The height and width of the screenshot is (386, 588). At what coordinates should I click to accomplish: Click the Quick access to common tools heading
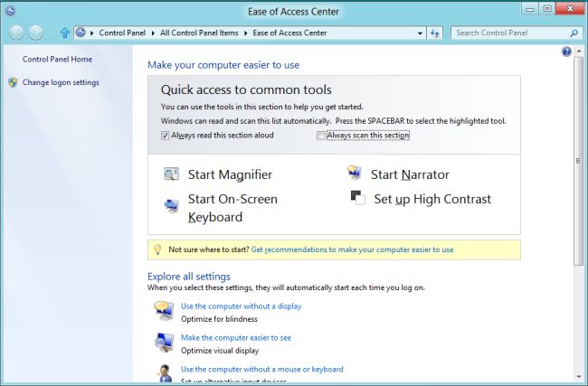click(246, 89)
